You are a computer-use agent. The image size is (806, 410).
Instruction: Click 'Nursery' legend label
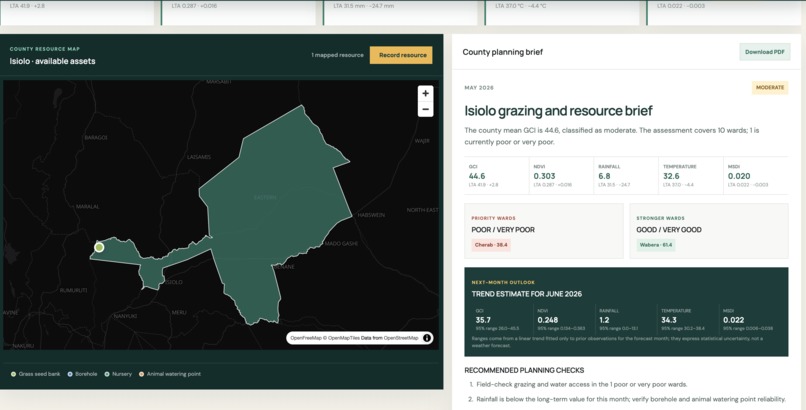click(x=122, y=374)
